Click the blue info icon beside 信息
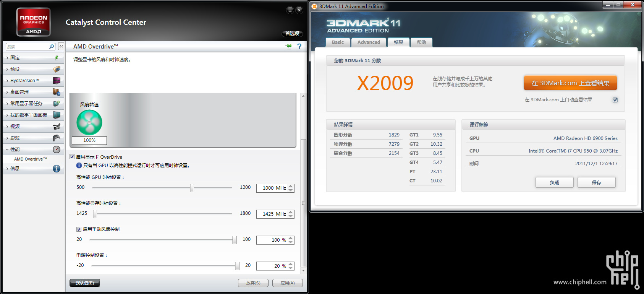This screenshot has width=644, height=294. [x=57, y=169]
